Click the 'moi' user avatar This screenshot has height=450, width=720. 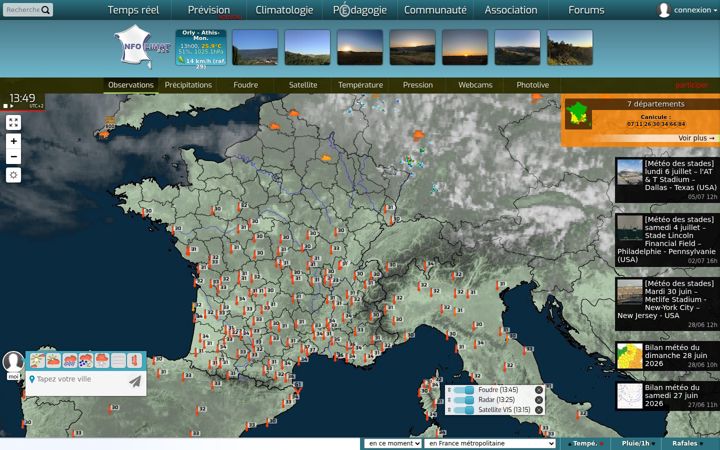point(13,363)
